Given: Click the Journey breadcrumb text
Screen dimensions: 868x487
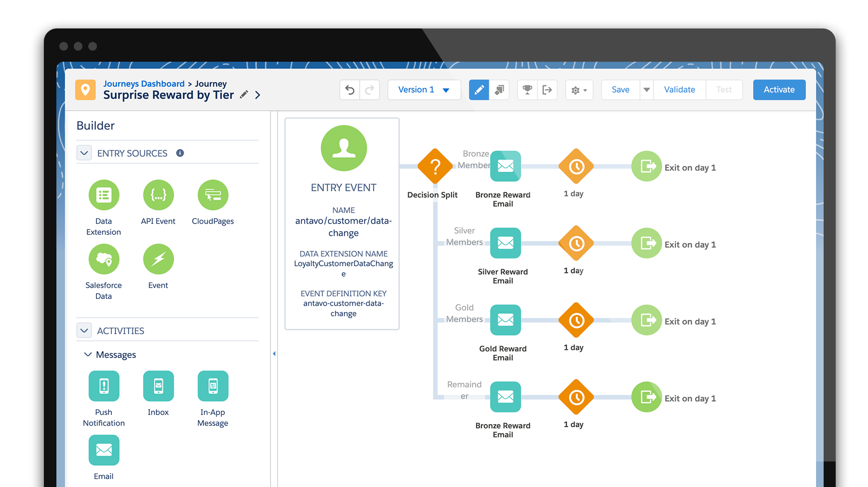Looking at the screenshot, I should [x=211, y=83].
